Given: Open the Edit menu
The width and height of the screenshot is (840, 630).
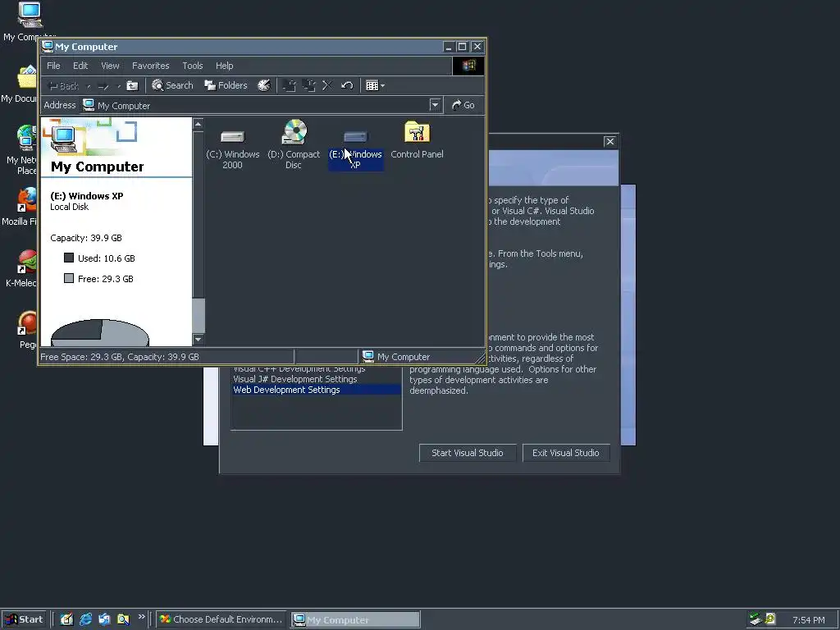Looking at the screenshot, I should tap(80, 66).
